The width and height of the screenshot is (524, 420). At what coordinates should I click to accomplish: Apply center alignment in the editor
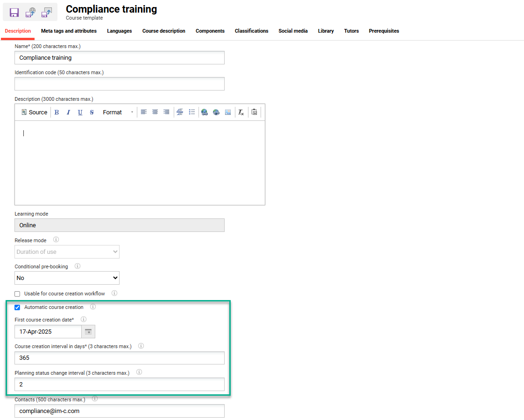pos(155,112)
